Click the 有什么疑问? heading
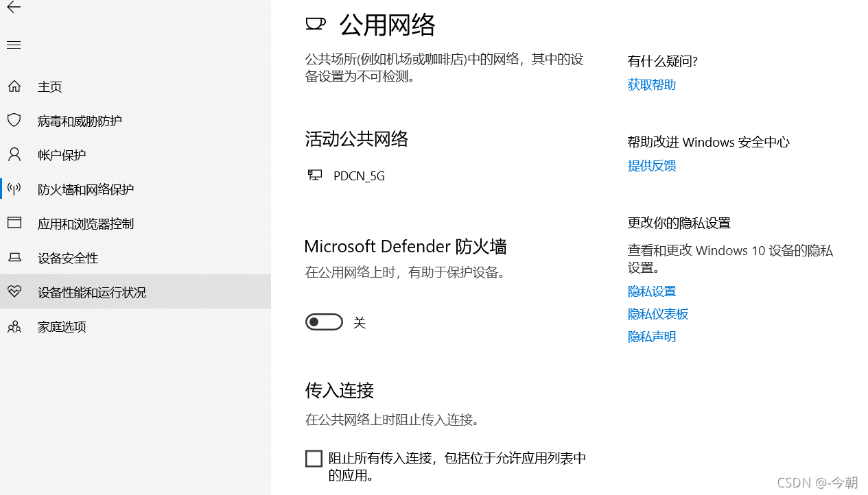This screenshot has height=495, width=868. tap(663, 62)
